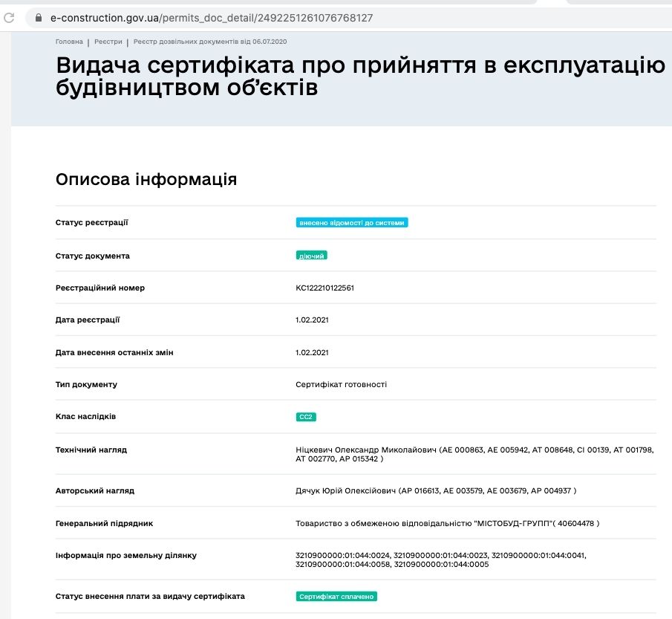Click the Інформація про земельну ділянку label
672x619 pixels.
click(126, 556)
